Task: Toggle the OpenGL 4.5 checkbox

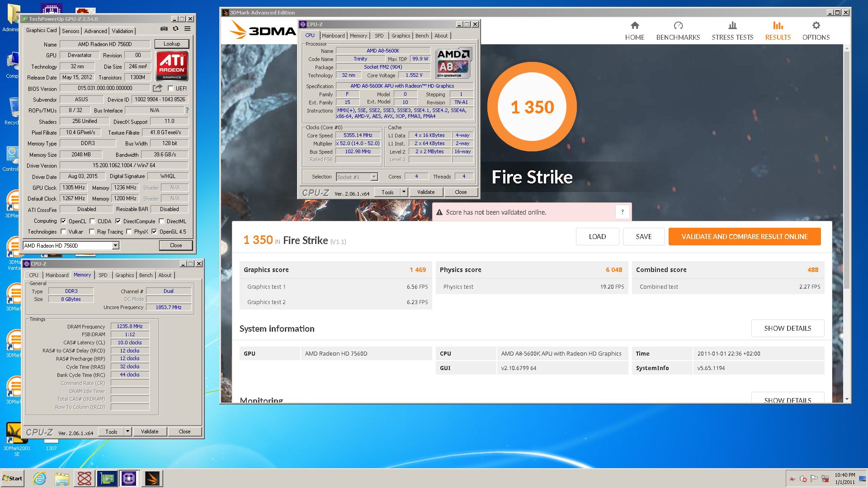Action: click(x=154, y=232)
